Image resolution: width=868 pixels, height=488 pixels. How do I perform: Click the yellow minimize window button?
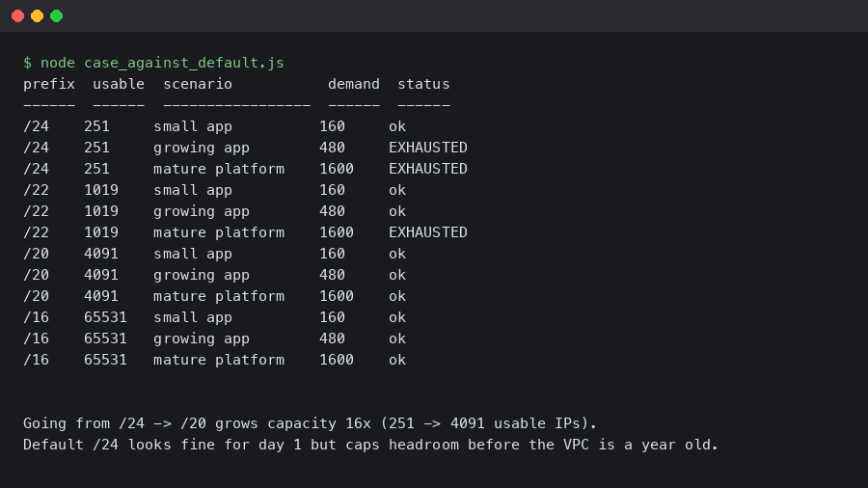(37, 16)
